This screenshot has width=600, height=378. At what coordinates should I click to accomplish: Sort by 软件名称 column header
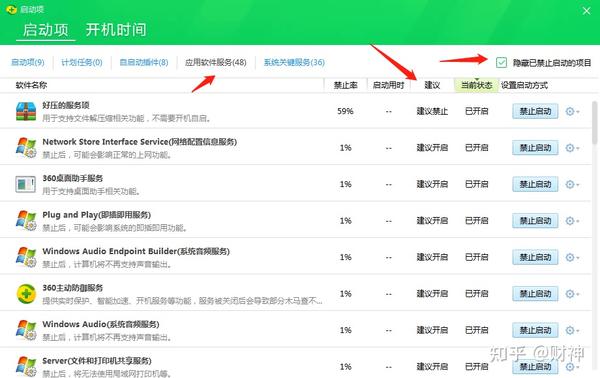pos(31,85)
